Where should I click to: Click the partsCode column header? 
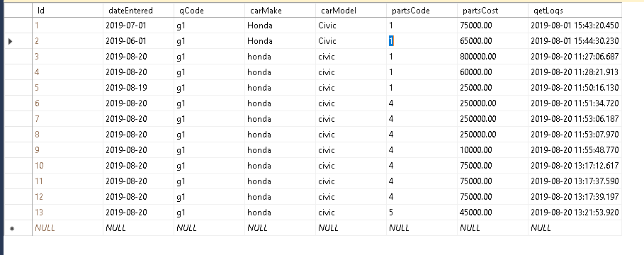(x=422, y=11)
